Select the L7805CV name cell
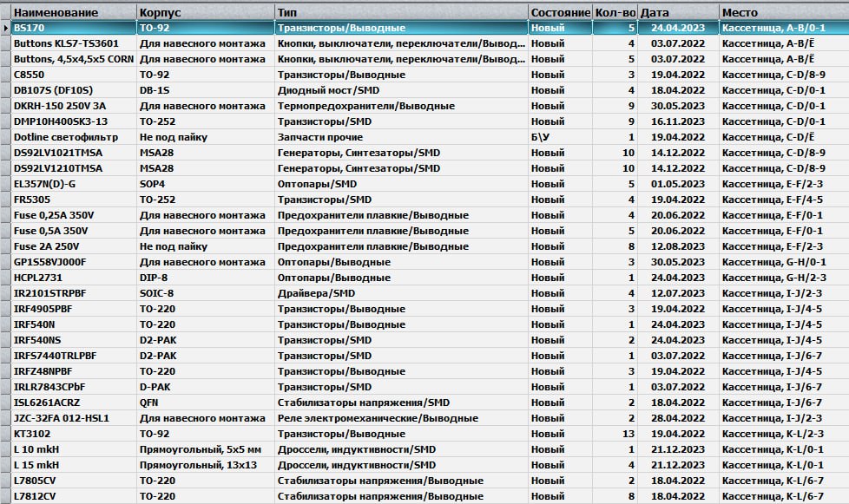The height and width of the screenshot is (504, 849). click(x=74, y=481)
